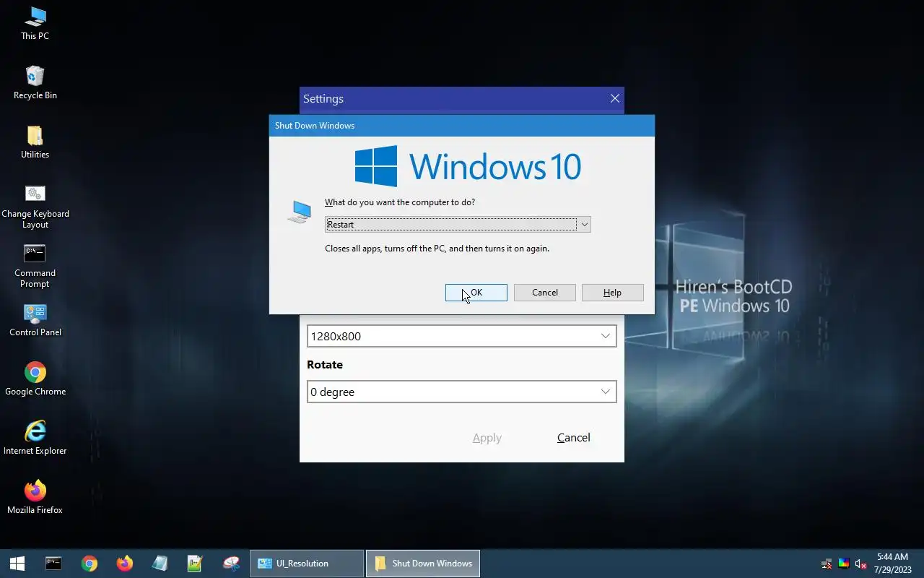Click the Windows 10 logo banner
This screenshot has width=924, height=578.
tap(468, 166)
